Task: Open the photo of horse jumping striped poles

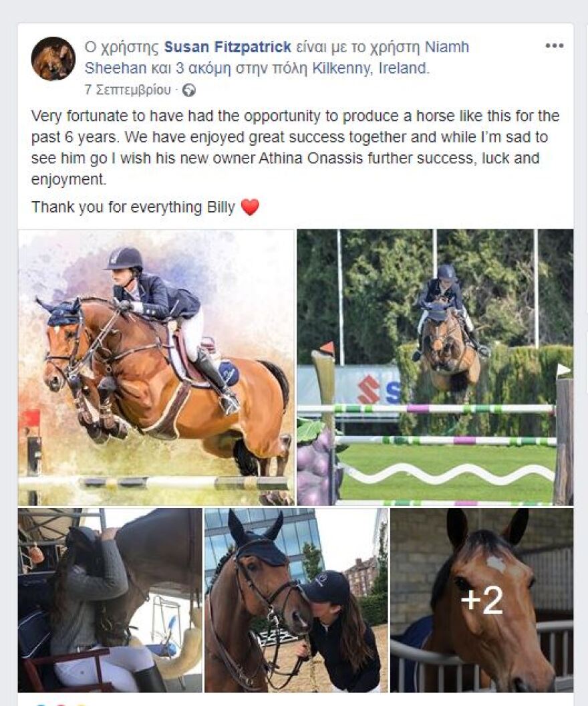Action: pos(434,367)
